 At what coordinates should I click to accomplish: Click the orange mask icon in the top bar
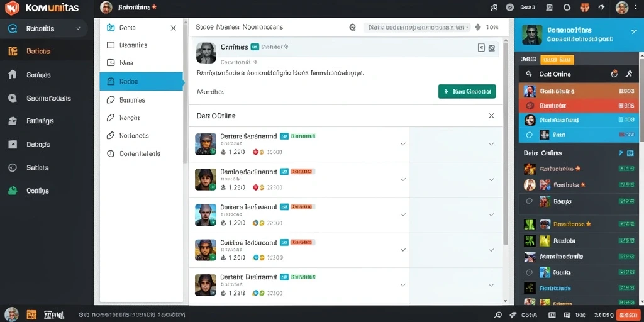pyautogui.click(x=585, y=8)
